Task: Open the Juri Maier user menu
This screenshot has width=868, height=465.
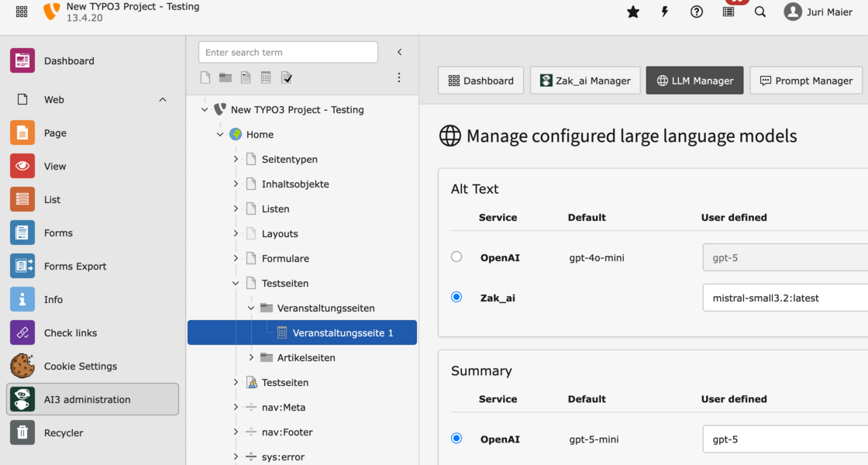Action: pos(818,12)
